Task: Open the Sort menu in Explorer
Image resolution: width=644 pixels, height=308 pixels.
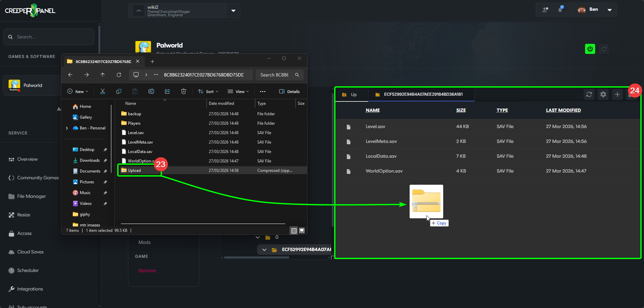Action: (208, 91)
